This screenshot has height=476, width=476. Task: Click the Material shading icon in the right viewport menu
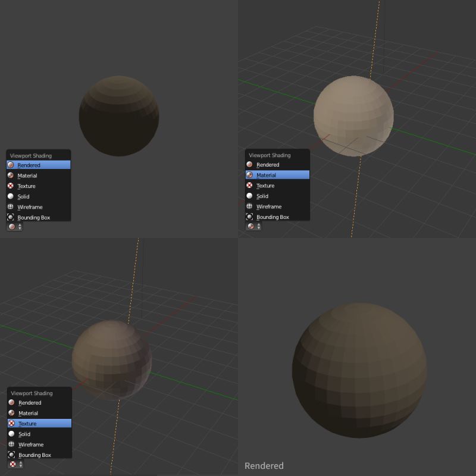pyautogui.click(x=249, y=175)
